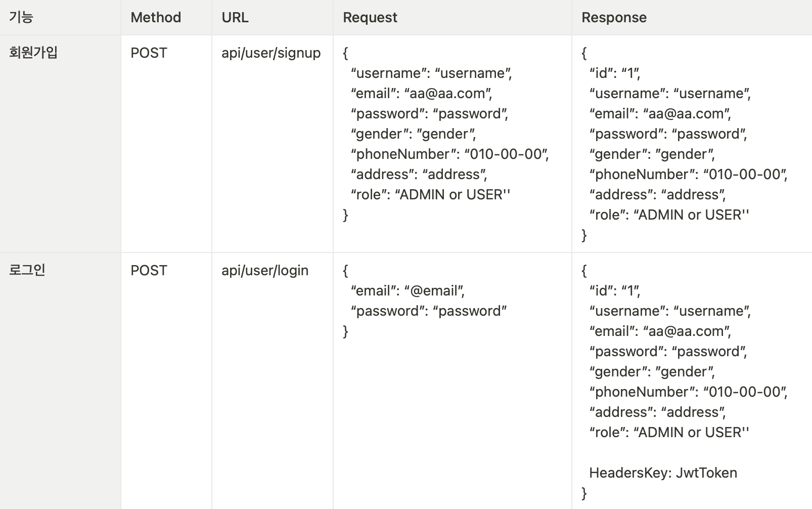
Task: Click the role line in signup request
Action: [x=430, y=194]
